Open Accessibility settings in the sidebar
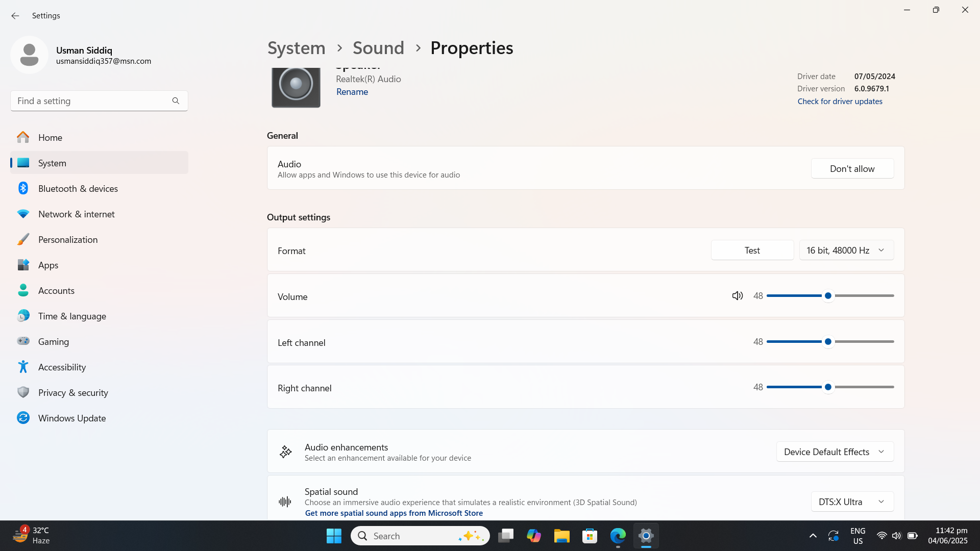Image resolution: width=980 pixels, height=551 pixels. pyautogui.click(x=62, y=367)
